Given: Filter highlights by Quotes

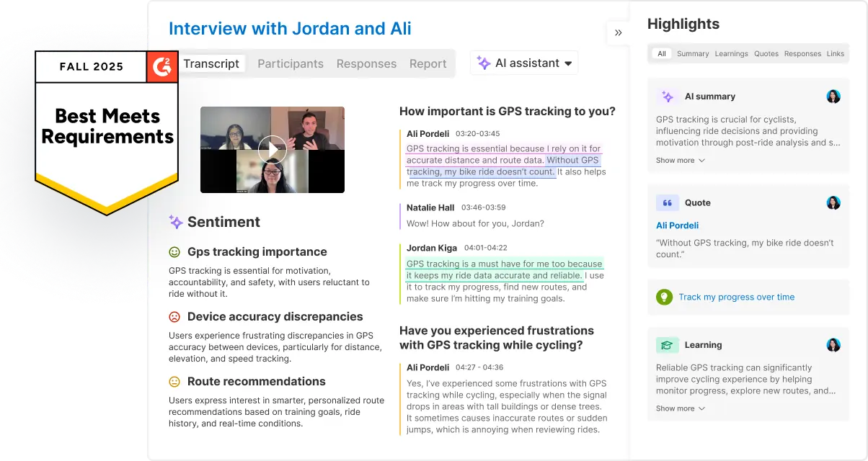Looking at the screenshot, I should (x=766, y=54).
